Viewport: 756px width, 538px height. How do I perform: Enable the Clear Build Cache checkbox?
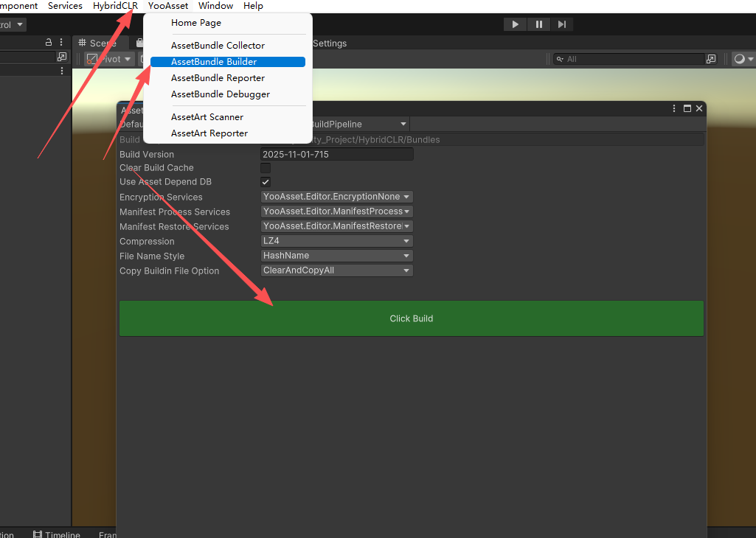pos(266,167)
